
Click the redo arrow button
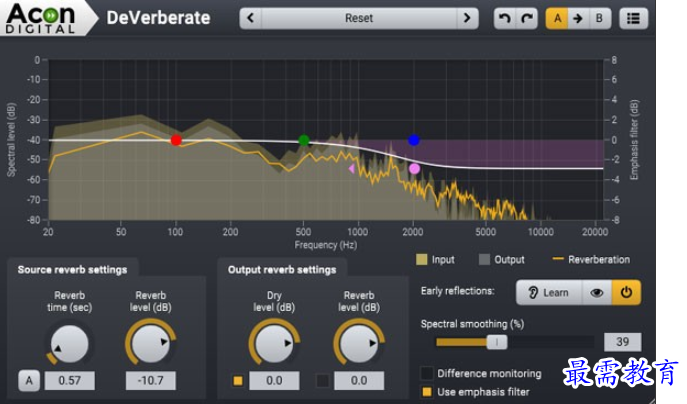tap(527, 18)
